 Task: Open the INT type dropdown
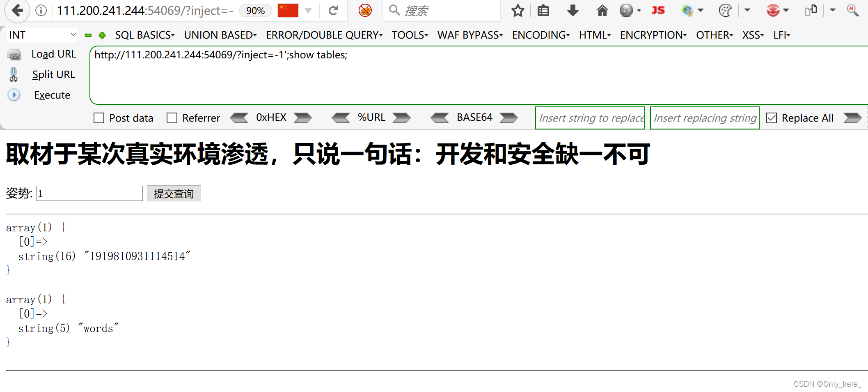coord(42,35)
